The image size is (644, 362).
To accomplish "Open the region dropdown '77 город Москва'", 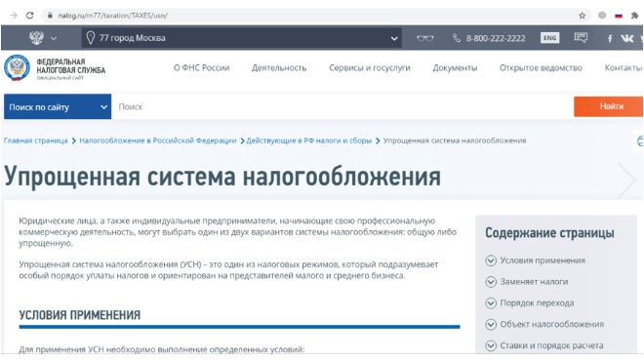I will click(x=242, y=38).
